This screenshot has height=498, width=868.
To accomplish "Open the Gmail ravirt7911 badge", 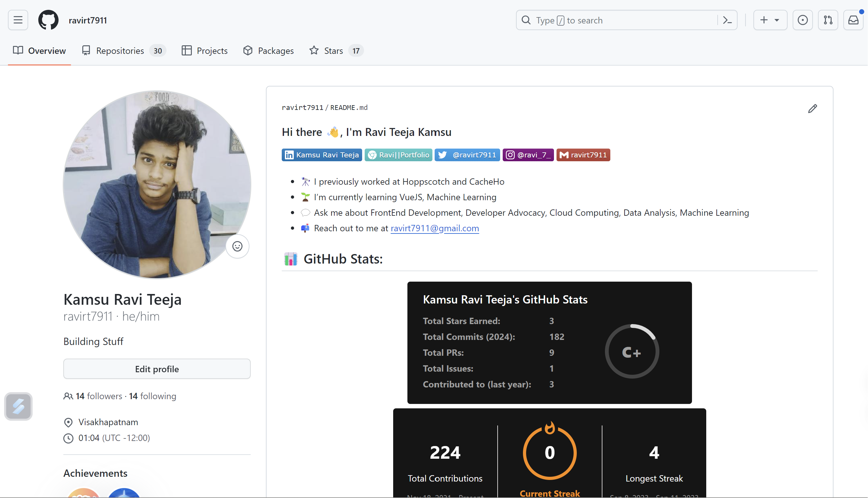I will (x=583, y=155).
